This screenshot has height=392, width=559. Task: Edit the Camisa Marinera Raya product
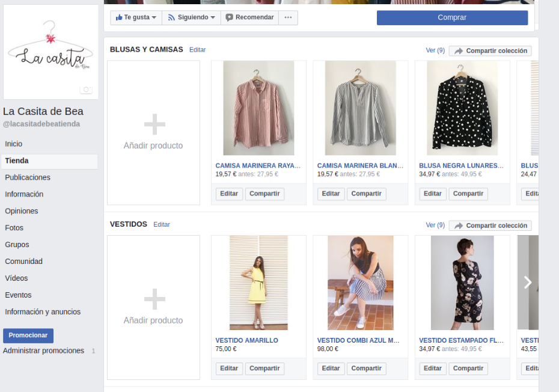(229, 194)
